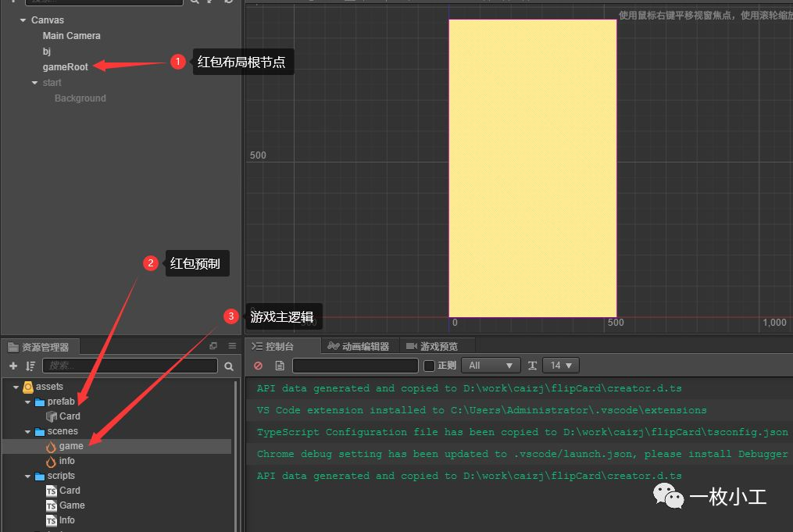The image size is (793, 532).
Task: Focus the assets search field
Action: pyautogui.click(x=130, y=366)
